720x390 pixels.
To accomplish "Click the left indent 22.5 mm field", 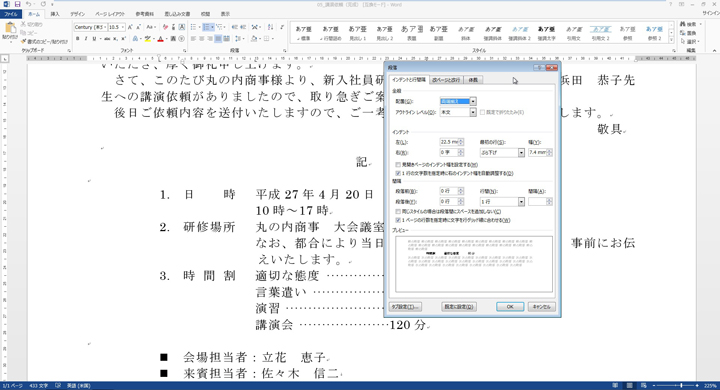I will [449, 142].
